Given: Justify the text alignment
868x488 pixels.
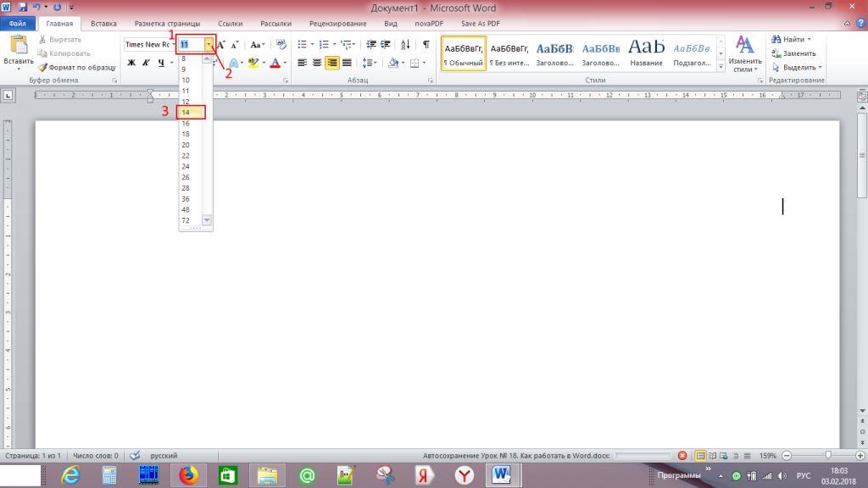Looking at the screenshot, I should coord(347,63).
